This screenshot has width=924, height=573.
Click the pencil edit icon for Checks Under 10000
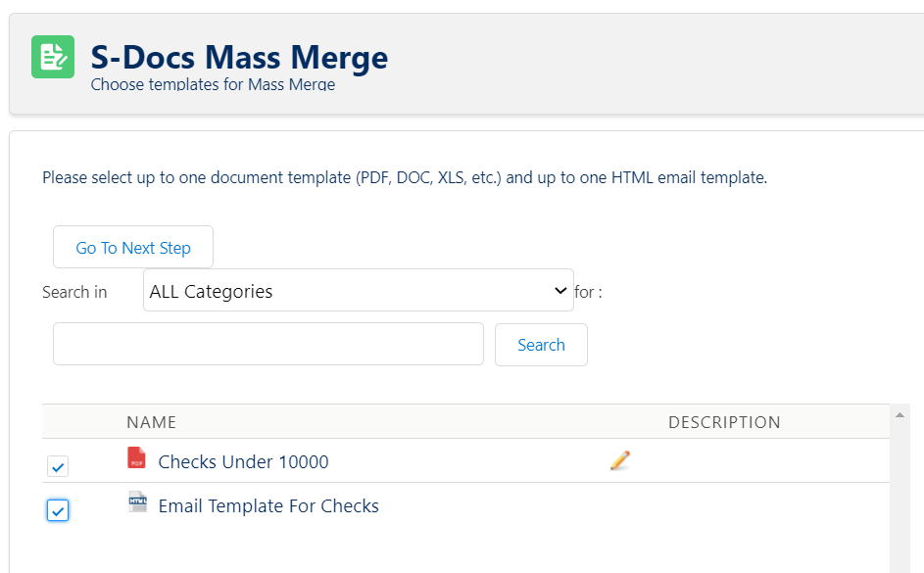pos(620,460)
